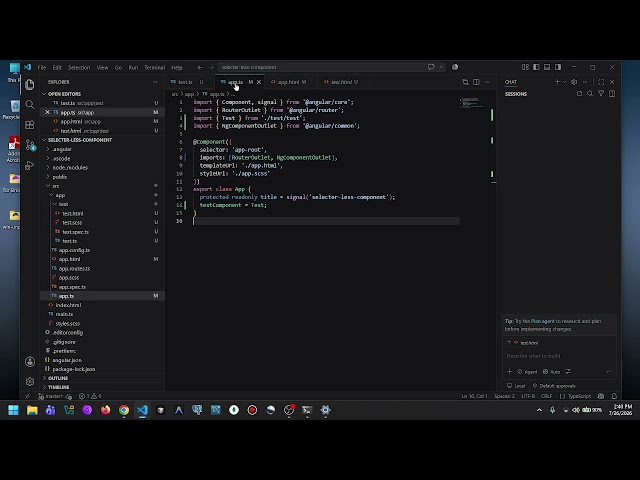
Task: Click the Windows Start button
Action: click(13, 410)
